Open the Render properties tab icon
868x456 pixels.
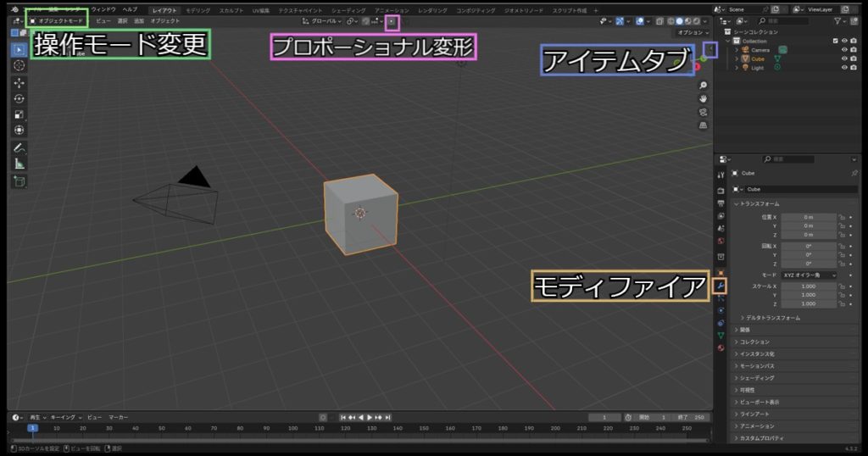click(721, 191)
